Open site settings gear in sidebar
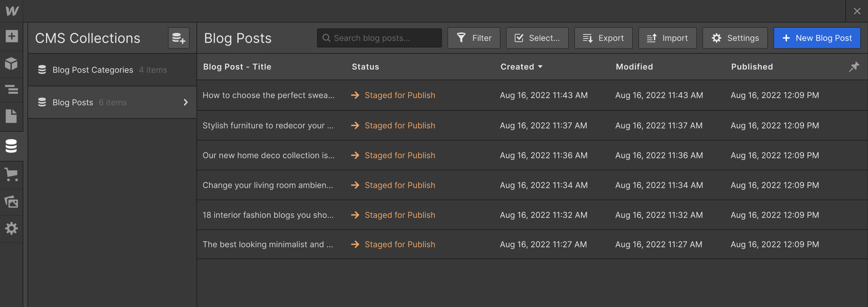The width and height of the screenshot is (868, 307). (x=11, y=229)
